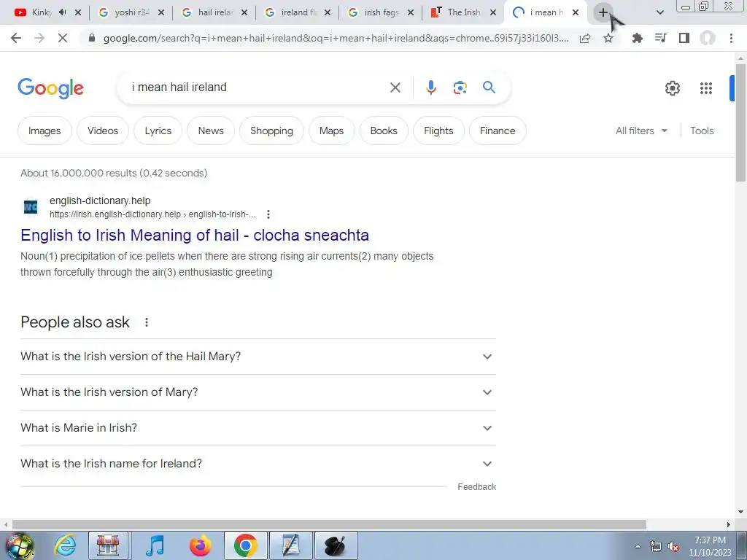This screenshot has height=560, width=747.
Task: Click the english-dictionary.help site name
Action: point(100,201)
